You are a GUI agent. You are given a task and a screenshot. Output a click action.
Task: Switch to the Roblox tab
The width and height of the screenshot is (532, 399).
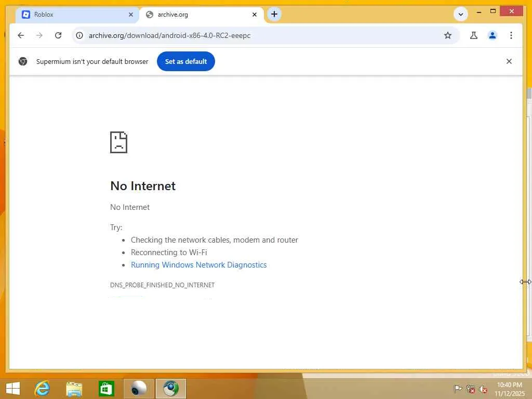[x=74, y=15]
